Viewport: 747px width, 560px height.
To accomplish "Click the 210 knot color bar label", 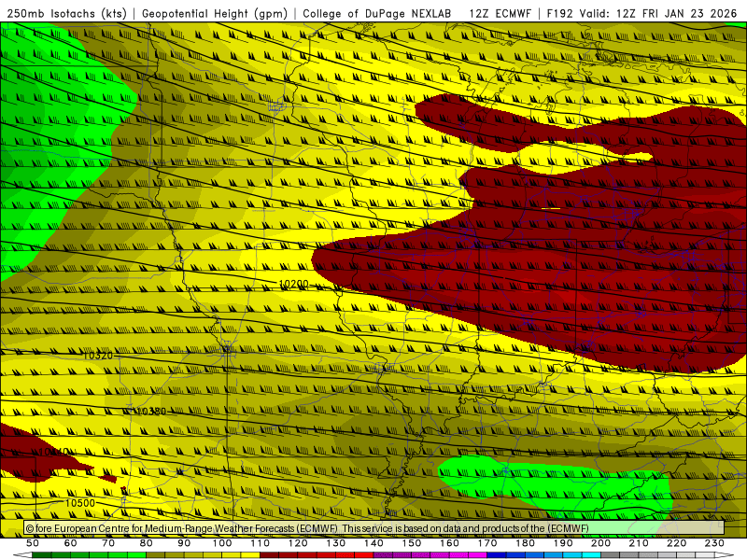I will point(639,543).
